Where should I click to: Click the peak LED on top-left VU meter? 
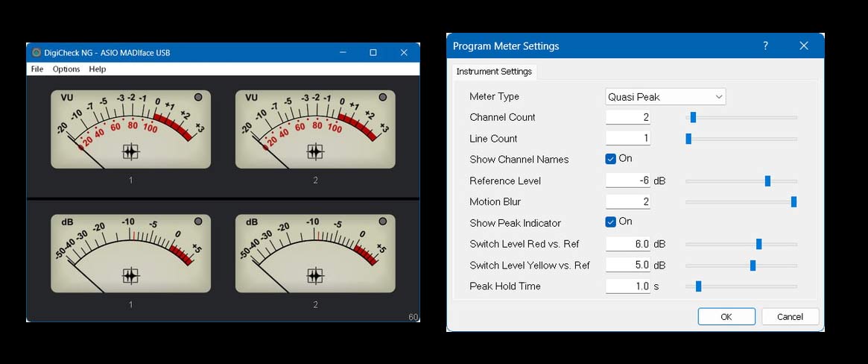pyautogui.click(x=198, y=97)
